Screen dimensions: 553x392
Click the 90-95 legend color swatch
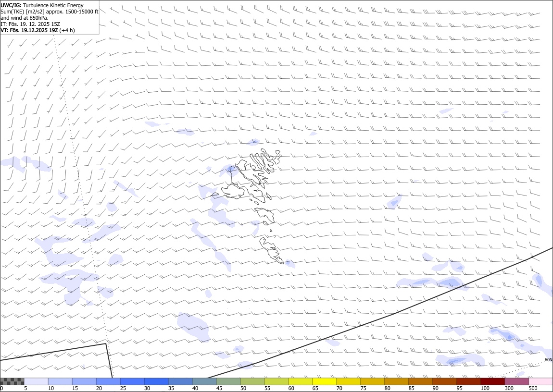pos(444,381)
